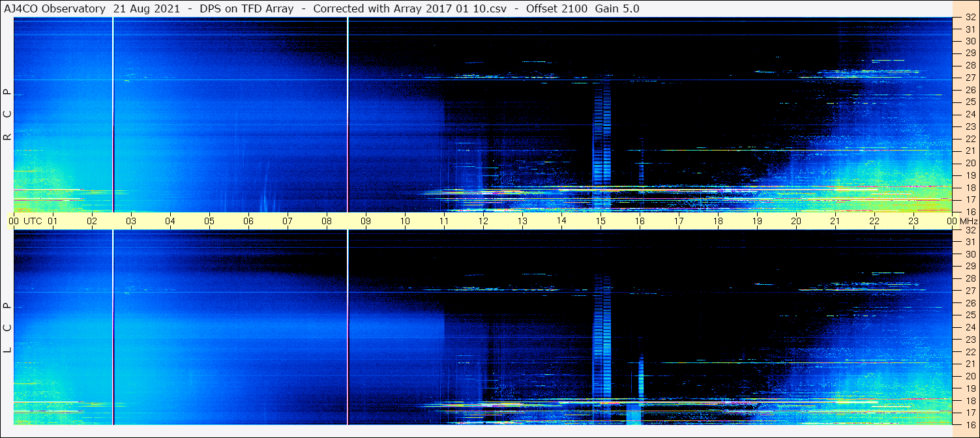
Task: Click the LCP vertical panel label
Action: click(8, 327)
